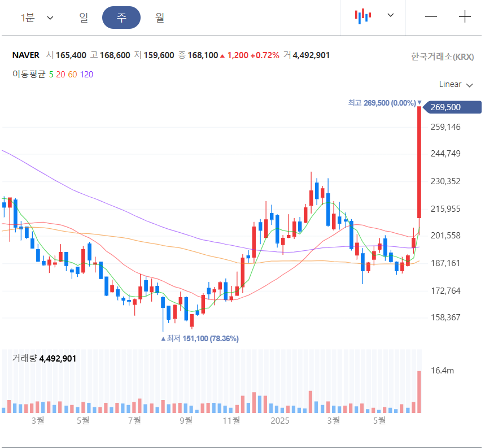Click the low price 159,600 value
Image resolution: width=485 pixels, height=448 pixels.
159,55
